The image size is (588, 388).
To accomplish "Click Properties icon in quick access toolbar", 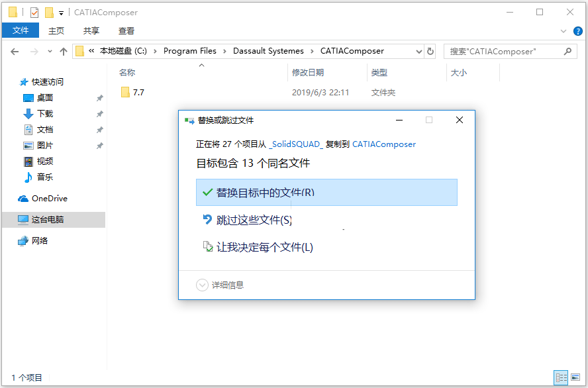I will pos(34,13).
